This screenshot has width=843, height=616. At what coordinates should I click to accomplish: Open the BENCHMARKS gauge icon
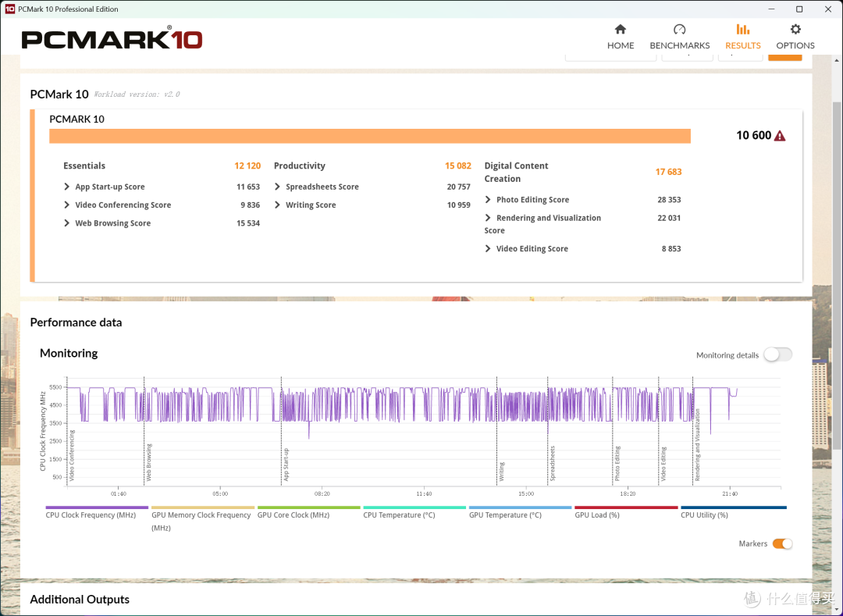click(x=680, y=29)
